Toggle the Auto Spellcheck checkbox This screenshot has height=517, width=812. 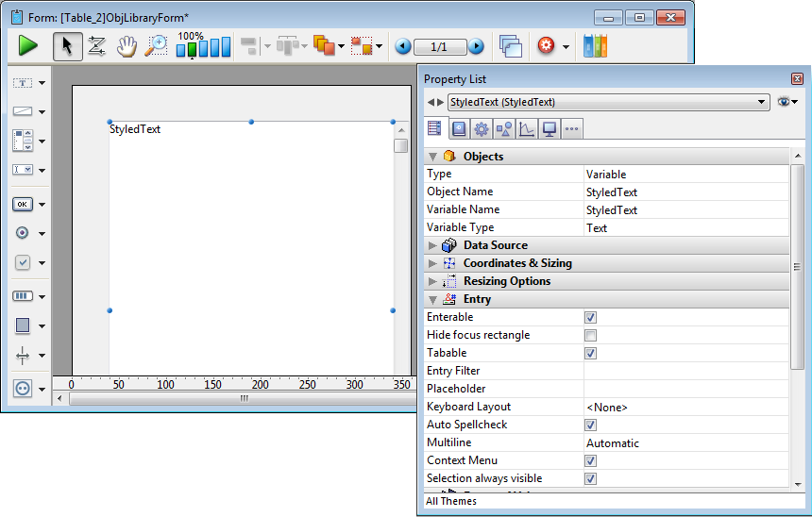click(590, 425)
